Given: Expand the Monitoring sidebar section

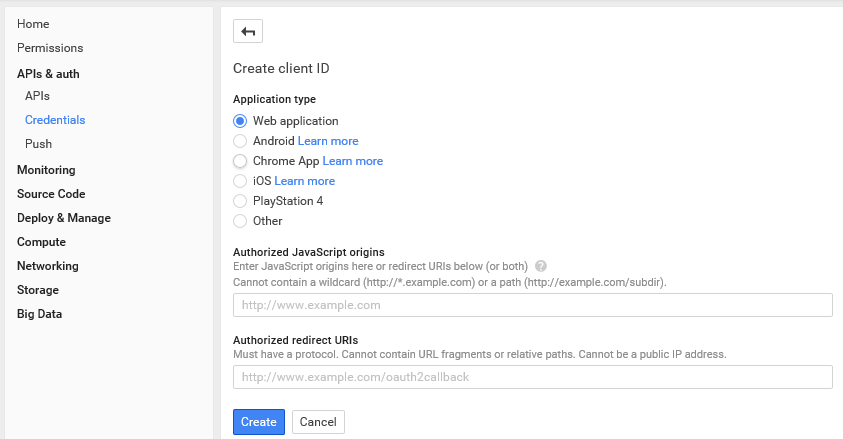Looking at the screenshot, I should (x=46, y=170).
